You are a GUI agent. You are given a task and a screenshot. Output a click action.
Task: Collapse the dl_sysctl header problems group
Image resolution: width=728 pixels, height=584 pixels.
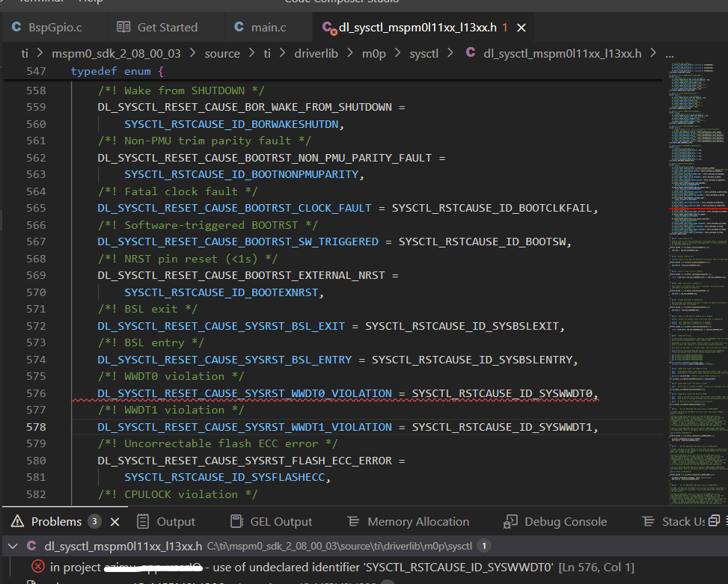click(13, 546)
